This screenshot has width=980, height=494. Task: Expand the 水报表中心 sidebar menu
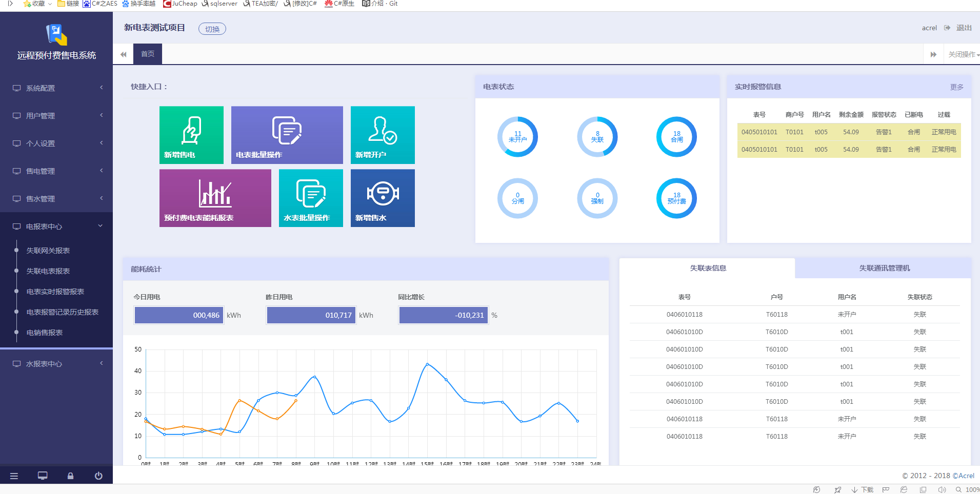pos(56,364)
